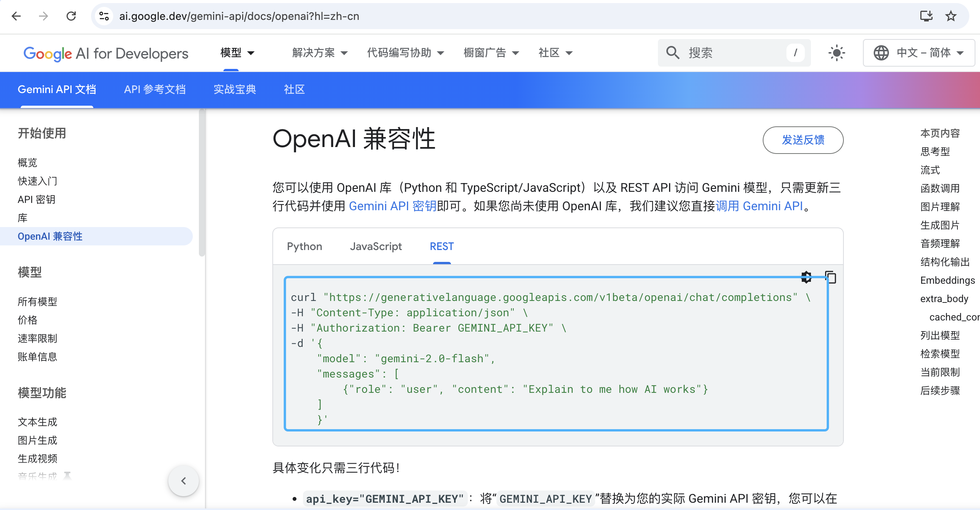The height and width of the screenshot is (510, 980).
Task: Open 生成视频 sidebar item
Action: pos(37,459)
